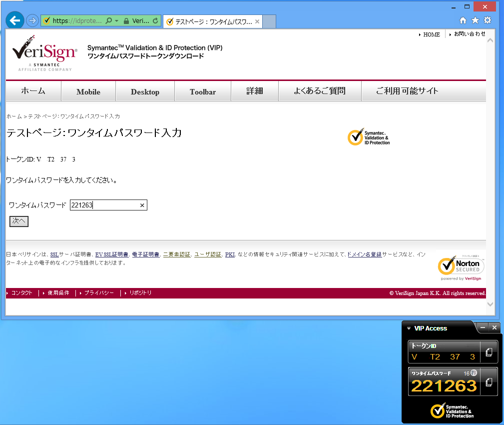Image resolution: width=504 pixels, height=425 pixels.
Task: Click the VeriSign logo
Action: click(44, 53)
